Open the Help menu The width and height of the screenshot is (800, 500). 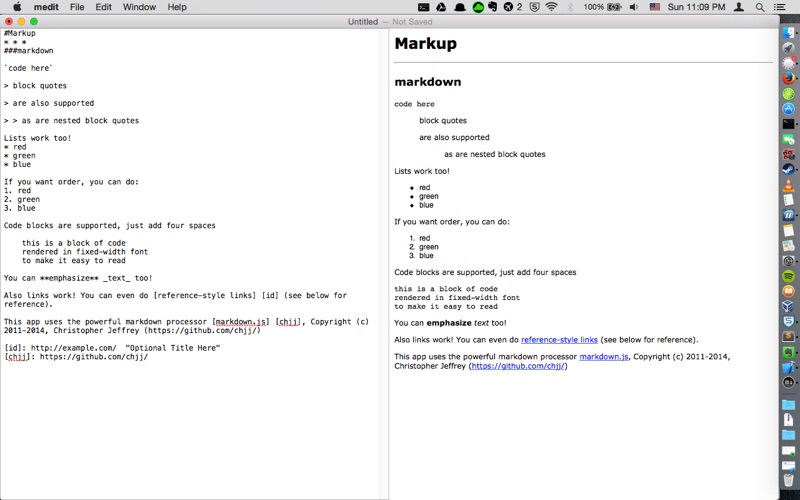pos(177,7)
